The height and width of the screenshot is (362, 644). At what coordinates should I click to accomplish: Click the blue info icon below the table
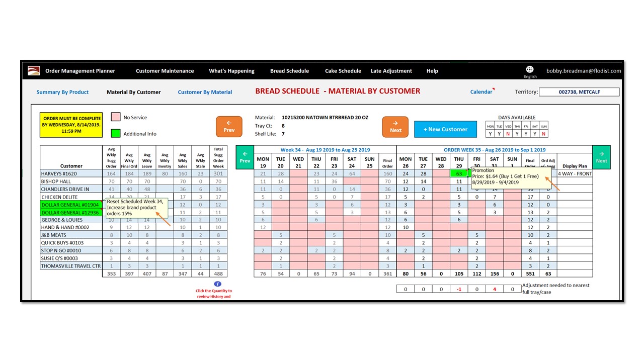[x=217, y=284]
